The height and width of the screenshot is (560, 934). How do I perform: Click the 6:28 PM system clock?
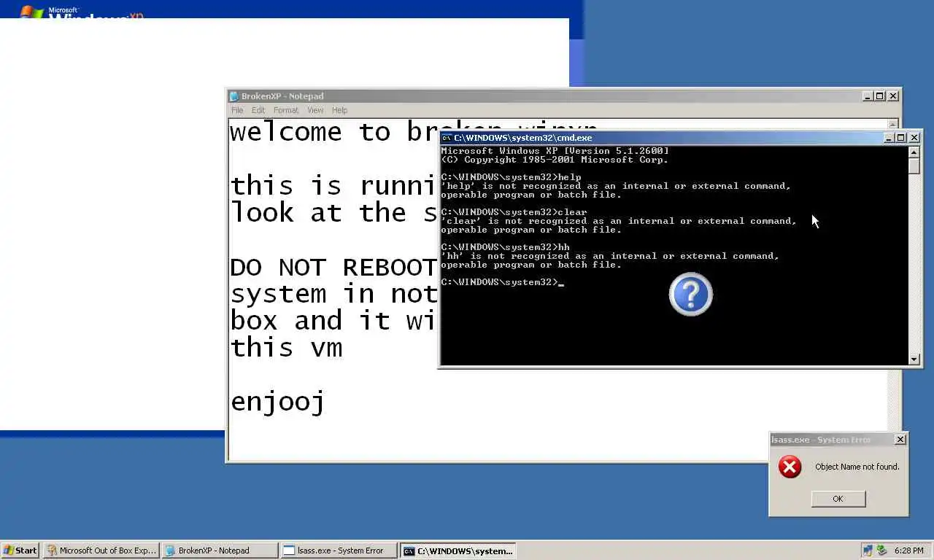pos(909,551)
